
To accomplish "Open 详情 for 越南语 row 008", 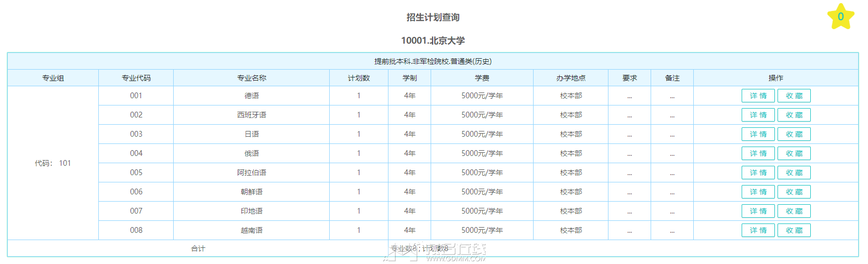I will click(x=758, y=230).
